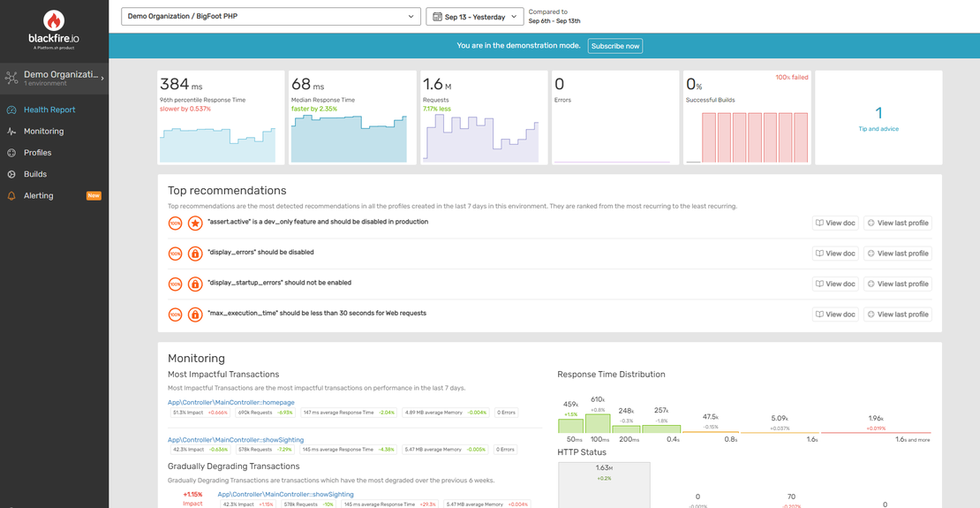Expand the Demo Organization environment switcher

click(x=54, y=78)
